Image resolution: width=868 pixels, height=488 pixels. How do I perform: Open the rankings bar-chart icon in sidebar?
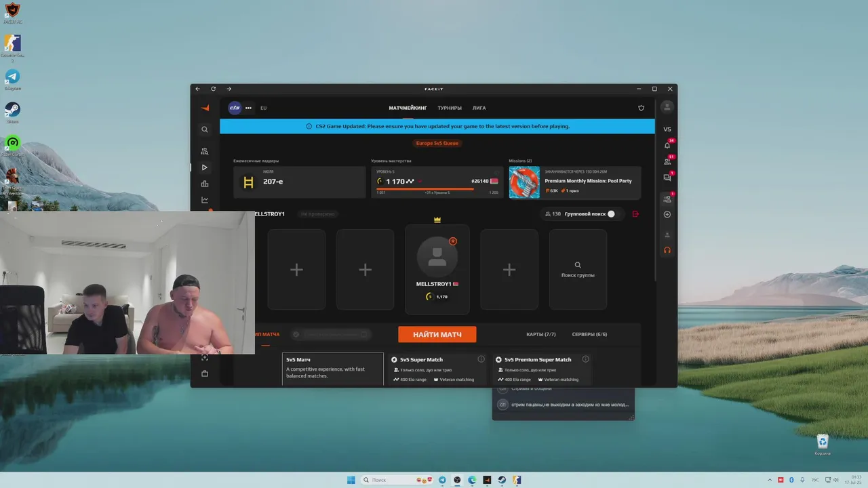click(205, 184)
